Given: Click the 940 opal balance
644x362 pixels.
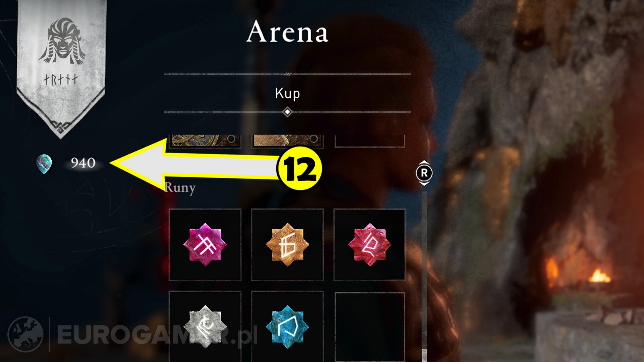Looking at the screenshot, I should 83,163.
